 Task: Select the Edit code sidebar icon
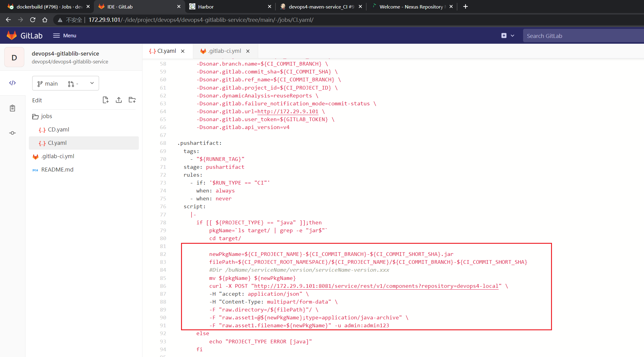(12, 83)
